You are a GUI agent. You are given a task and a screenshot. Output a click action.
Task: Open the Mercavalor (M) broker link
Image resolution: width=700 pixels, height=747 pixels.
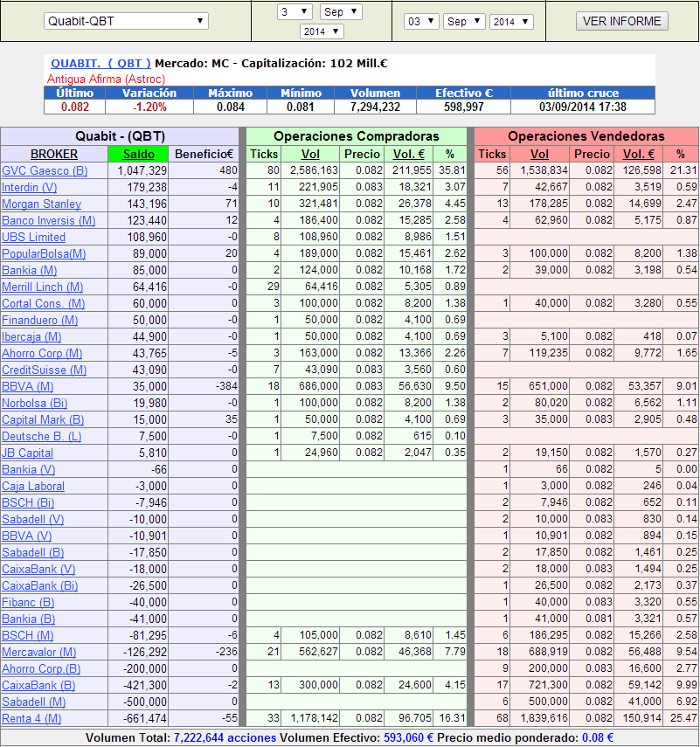coord(38,652)
